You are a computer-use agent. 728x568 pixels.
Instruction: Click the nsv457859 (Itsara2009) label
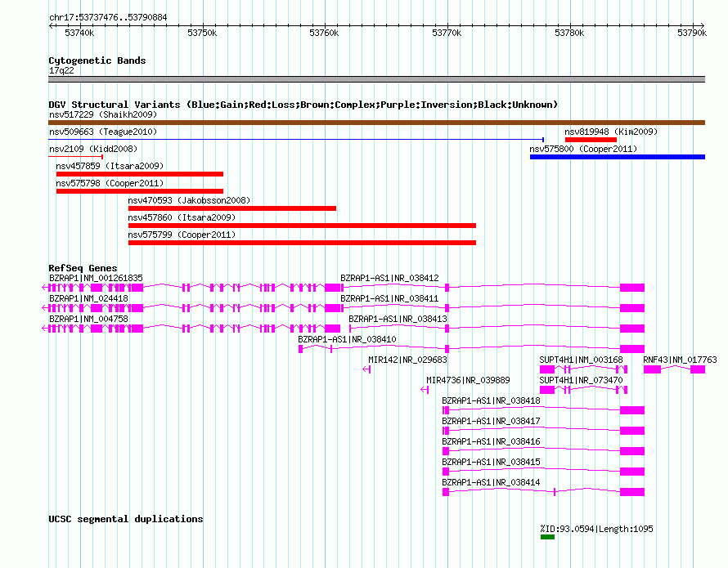click(110, 166)
